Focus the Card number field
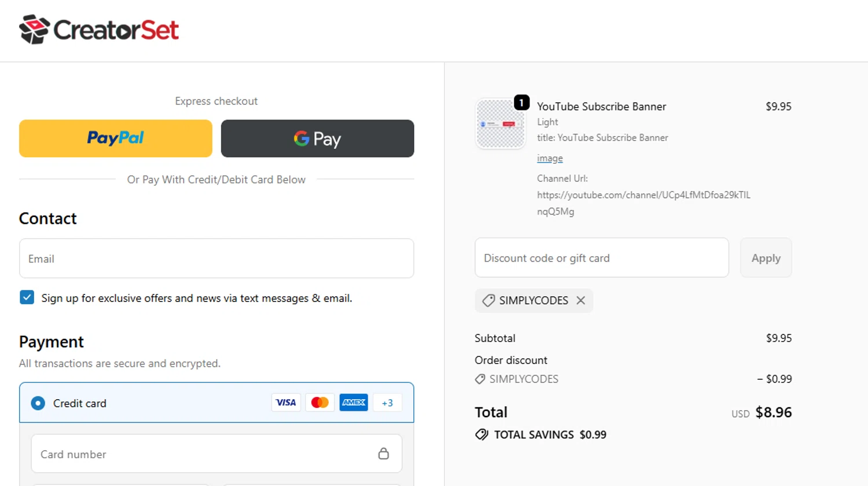The width and height of the screenshot is (868, 486). click(216, 454)
